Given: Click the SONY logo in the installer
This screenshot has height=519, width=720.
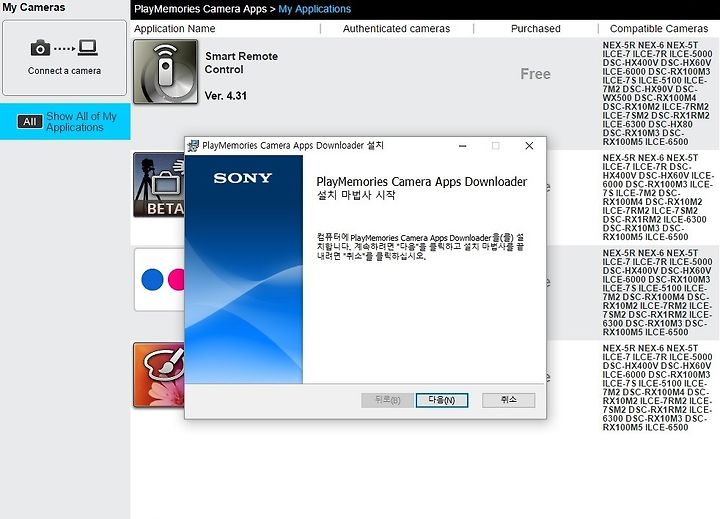Looking at the screenshot, I should pyautogui.click(x=242, y=178).
